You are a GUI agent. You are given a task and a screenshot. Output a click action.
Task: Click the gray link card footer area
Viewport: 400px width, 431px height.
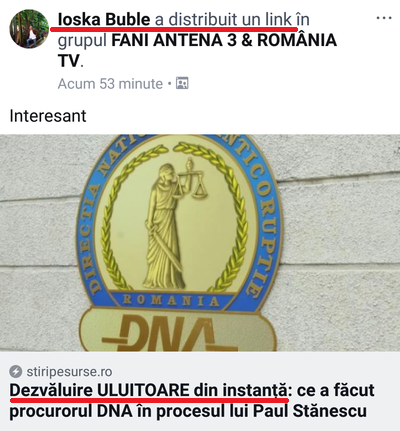coord(200,391)
